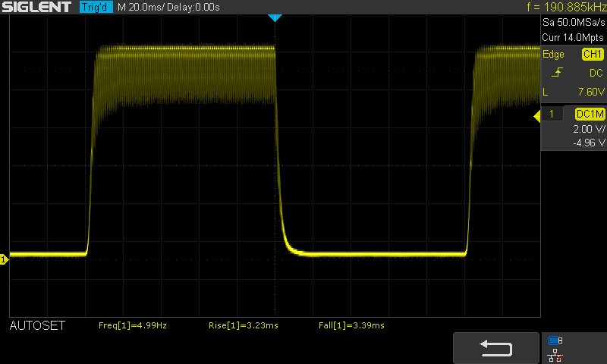Click the DC trigger coupling label
The width and height of the screenshot is (607, 364).
coord(596,73)
